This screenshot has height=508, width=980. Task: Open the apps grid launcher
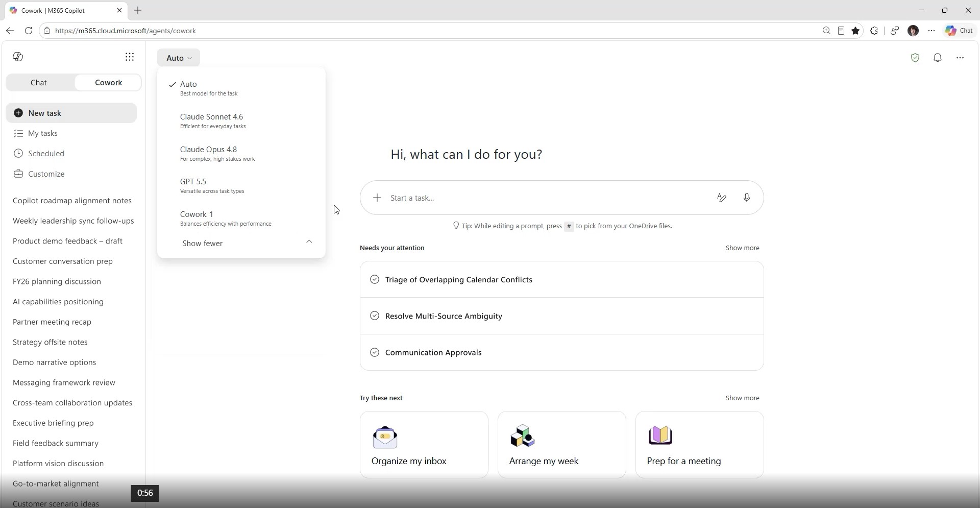click(x=130, y=57)
